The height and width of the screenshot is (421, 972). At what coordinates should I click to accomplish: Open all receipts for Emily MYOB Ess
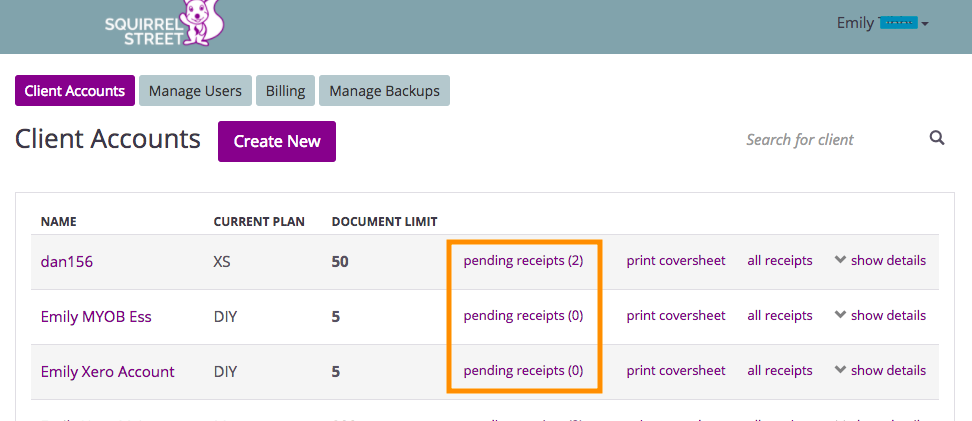[x=780, y=316]
